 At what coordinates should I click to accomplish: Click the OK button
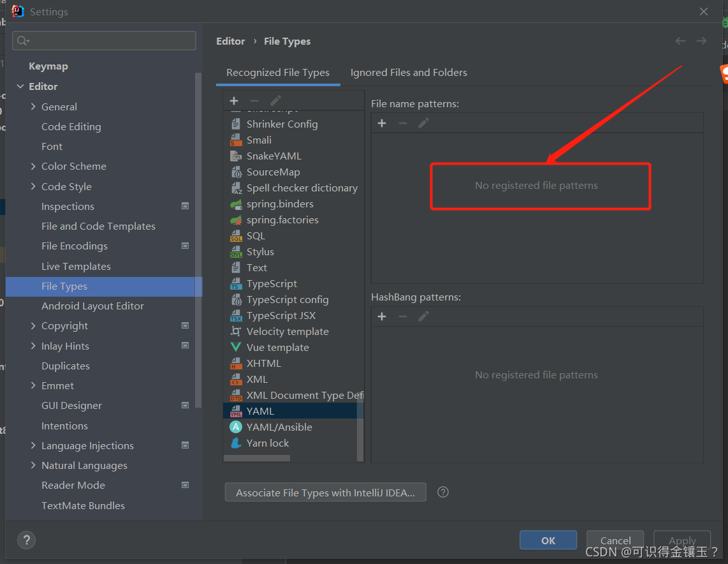click(548, 540)
